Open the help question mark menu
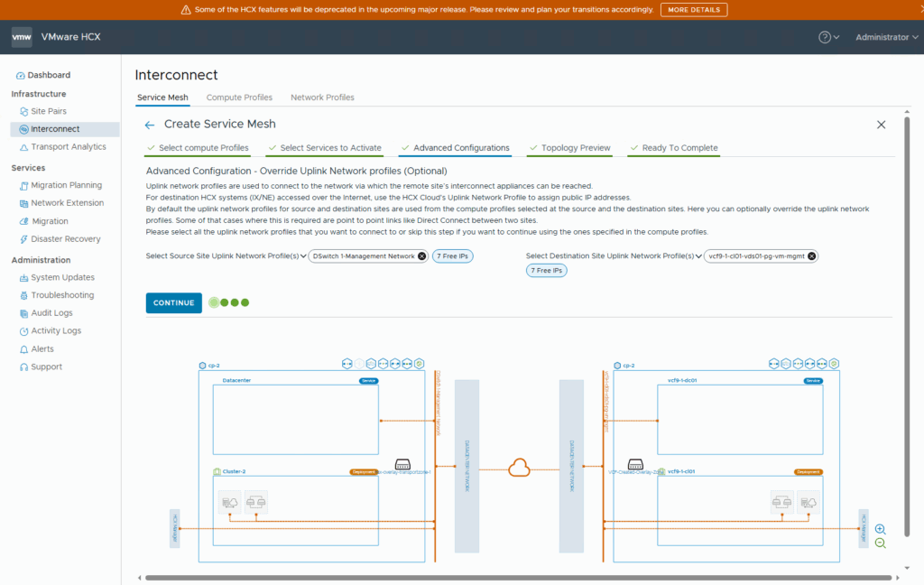 (825, 37)
